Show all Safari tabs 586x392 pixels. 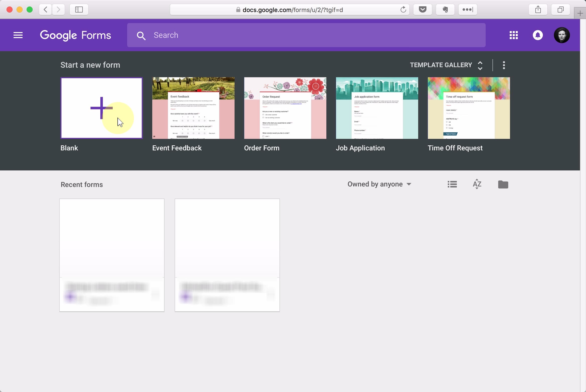pos(560,10)
